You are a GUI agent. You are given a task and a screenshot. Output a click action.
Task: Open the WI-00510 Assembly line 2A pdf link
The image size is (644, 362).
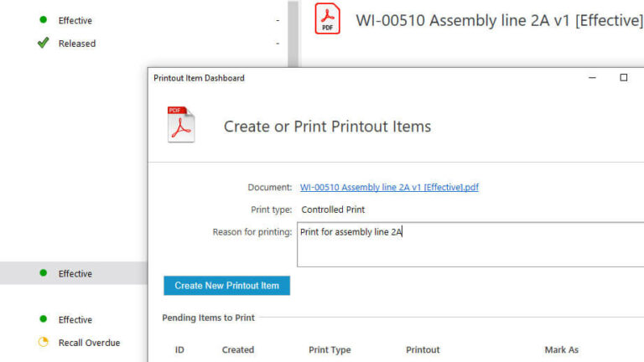(x=389, y=187)
